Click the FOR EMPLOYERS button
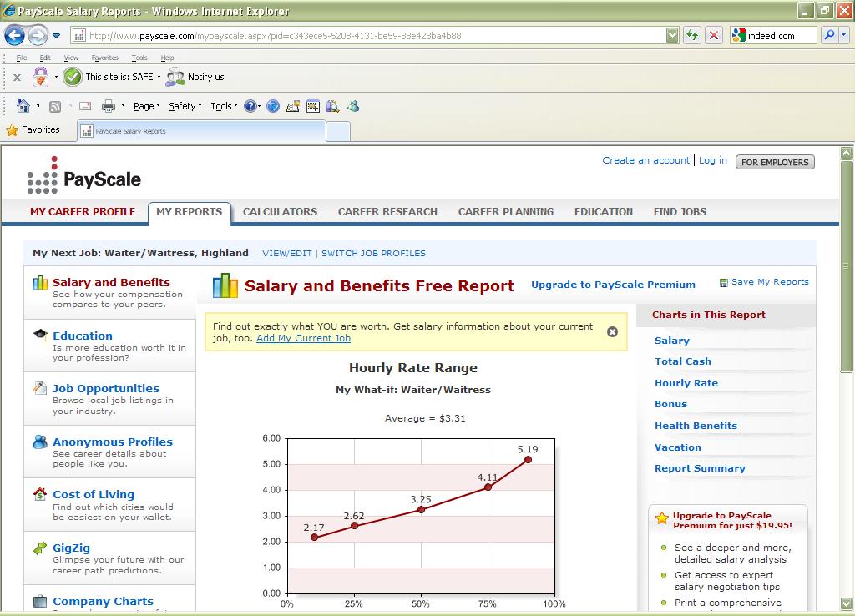The image size is (855, 616). pos(775,162)
